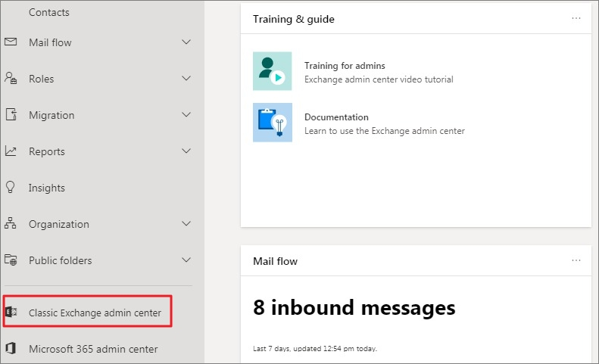Open Training & guide card options menu
This screenshot has width=599, height=364.
click(576, 18)
